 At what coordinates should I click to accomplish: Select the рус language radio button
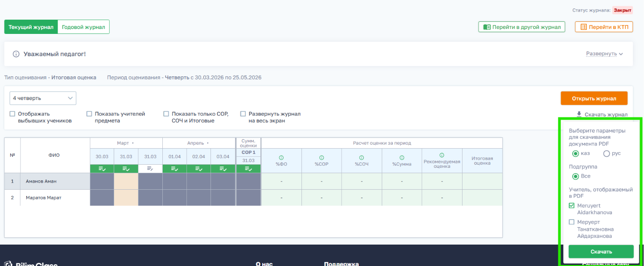pyautogui.click(x=607, y=154)
